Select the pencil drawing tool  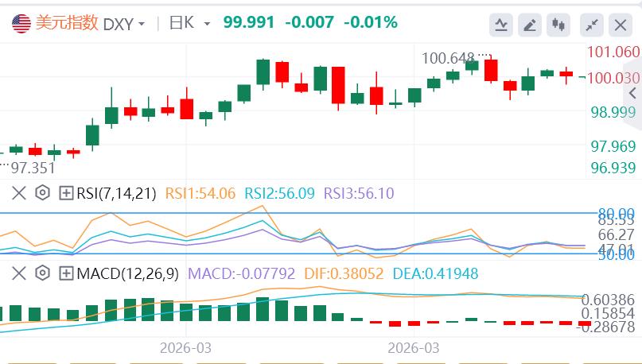530,25
